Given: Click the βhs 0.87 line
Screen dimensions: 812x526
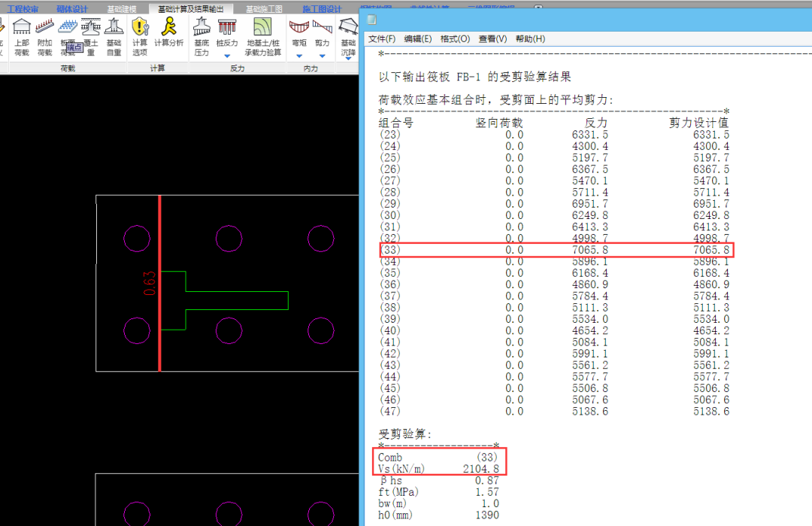Looking at the screenshot, I should pos(439,480).
